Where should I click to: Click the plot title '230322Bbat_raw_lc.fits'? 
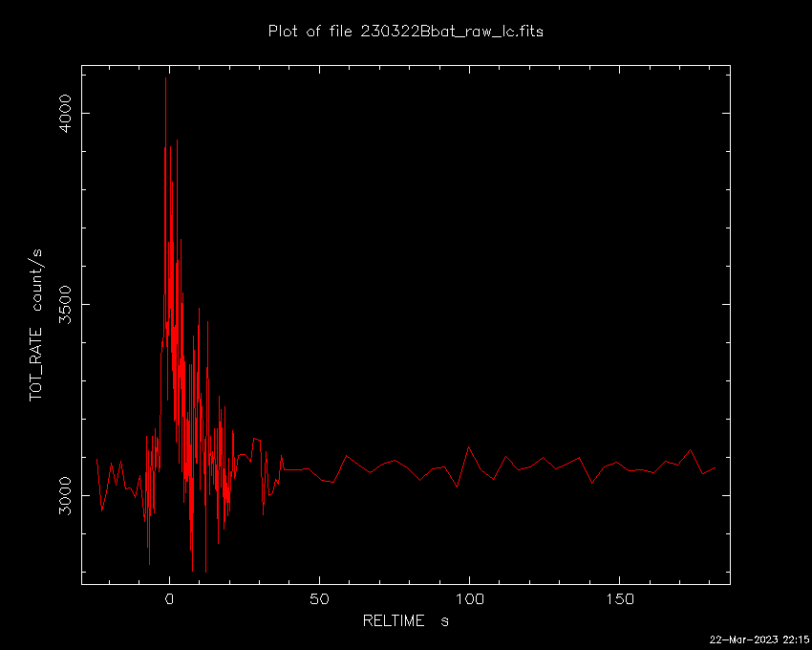452,32
